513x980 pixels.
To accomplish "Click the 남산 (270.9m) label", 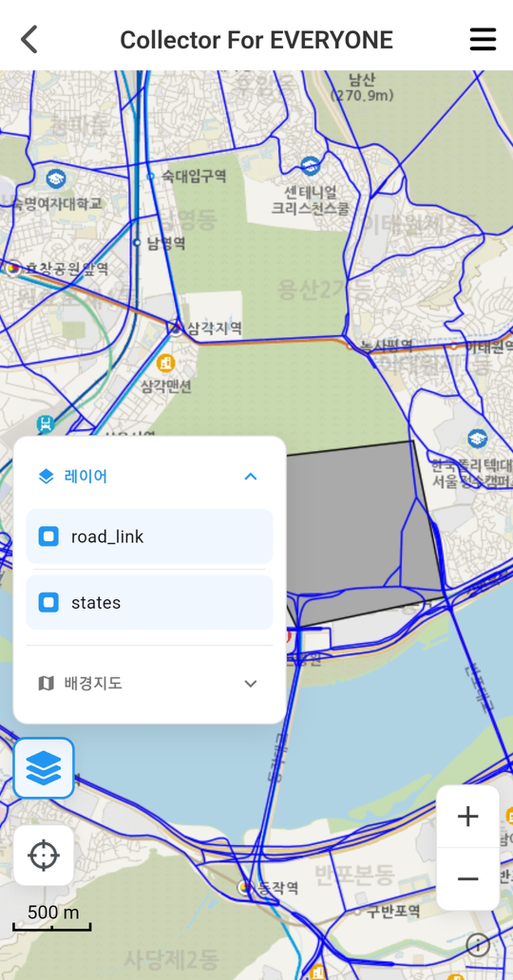I will coord(362,87).
